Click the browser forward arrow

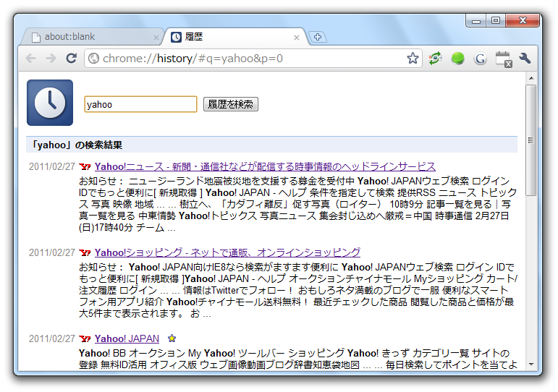(x=51, y=59)
